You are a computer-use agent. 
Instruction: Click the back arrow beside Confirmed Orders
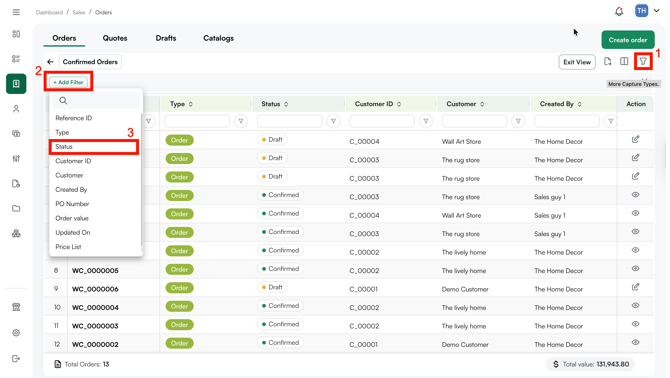[50, 62]
